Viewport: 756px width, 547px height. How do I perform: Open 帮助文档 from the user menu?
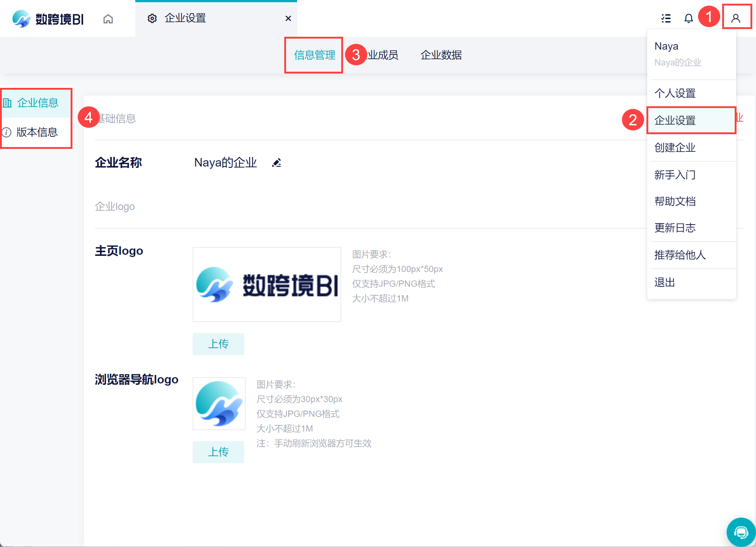point(675,201)
